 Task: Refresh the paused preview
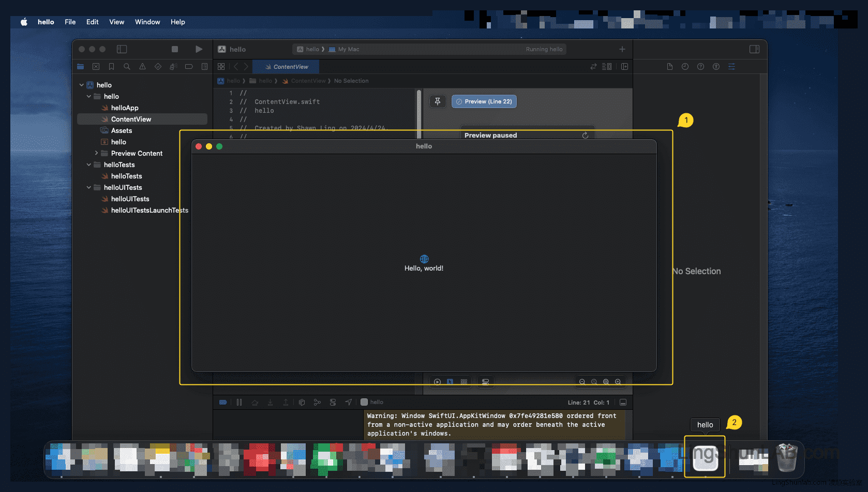click(585, 136)
